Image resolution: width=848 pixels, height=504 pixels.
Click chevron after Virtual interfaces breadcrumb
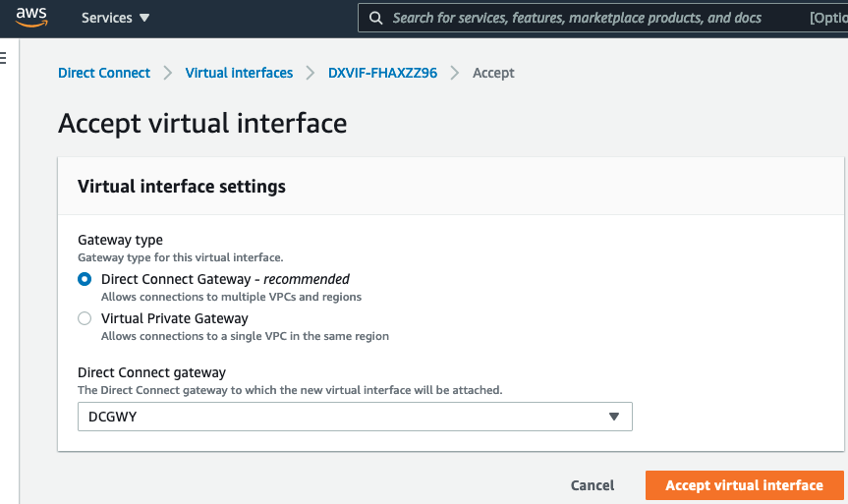(311, 73)
